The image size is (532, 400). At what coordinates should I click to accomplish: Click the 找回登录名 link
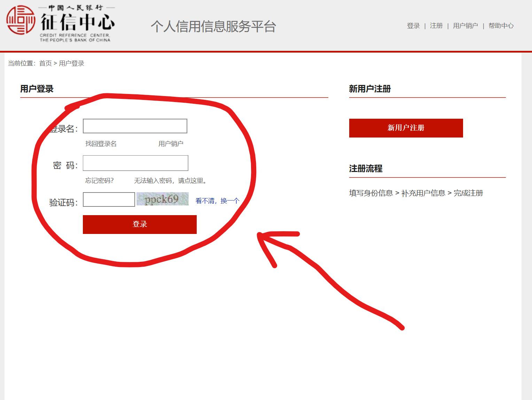coord(101,144)
